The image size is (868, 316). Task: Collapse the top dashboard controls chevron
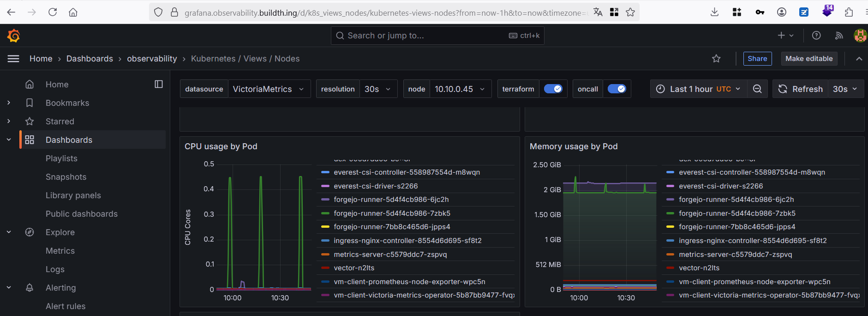point(859,59)
